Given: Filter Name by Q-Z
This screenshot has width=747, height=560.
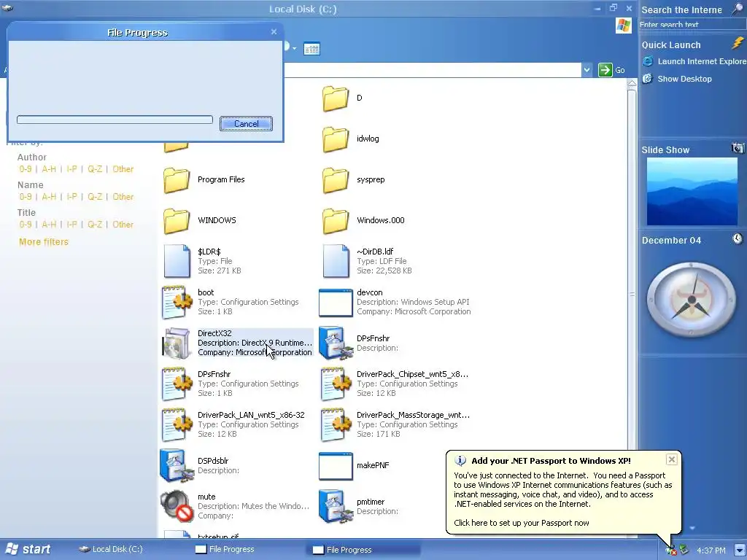Looking at the screenshot, I should point(94,197).
